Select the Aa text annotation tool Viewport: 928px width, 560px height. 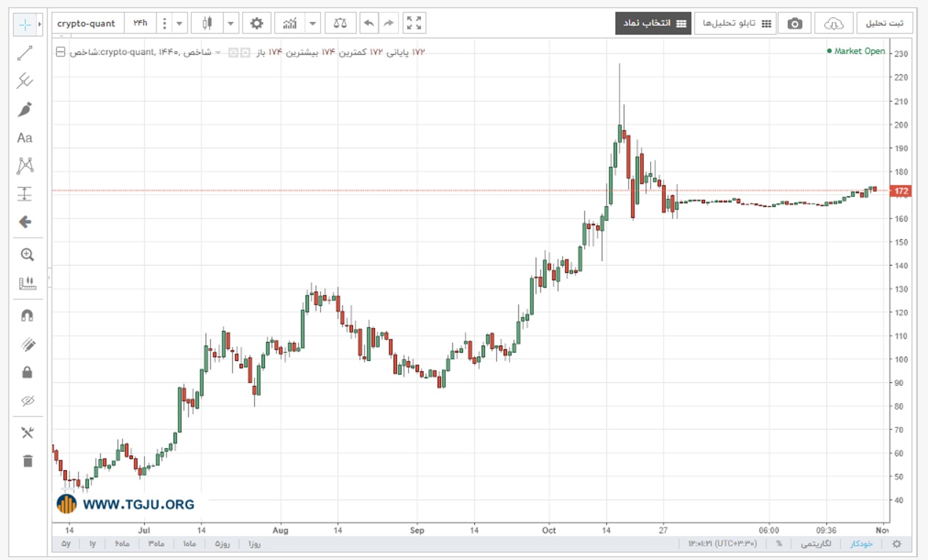pos(25,138)
